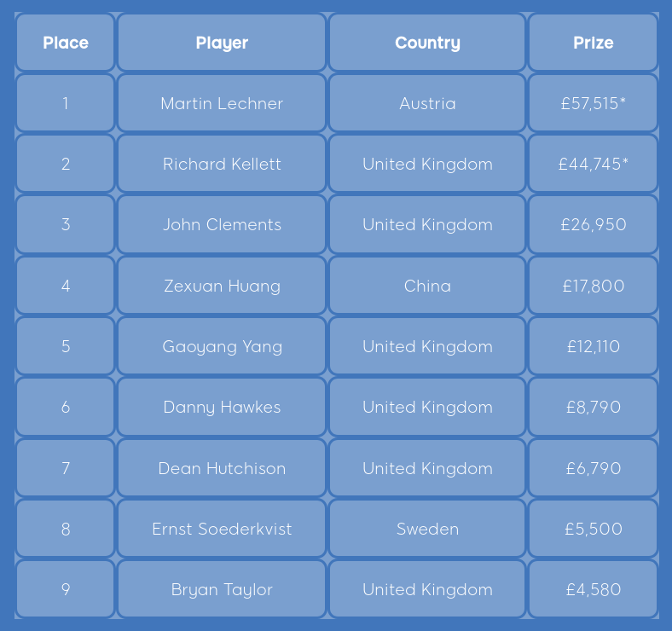This screenshot has height=631, width=672.
Task: Select the Martin Lechner player cell
Action: [x=222, y=103]
